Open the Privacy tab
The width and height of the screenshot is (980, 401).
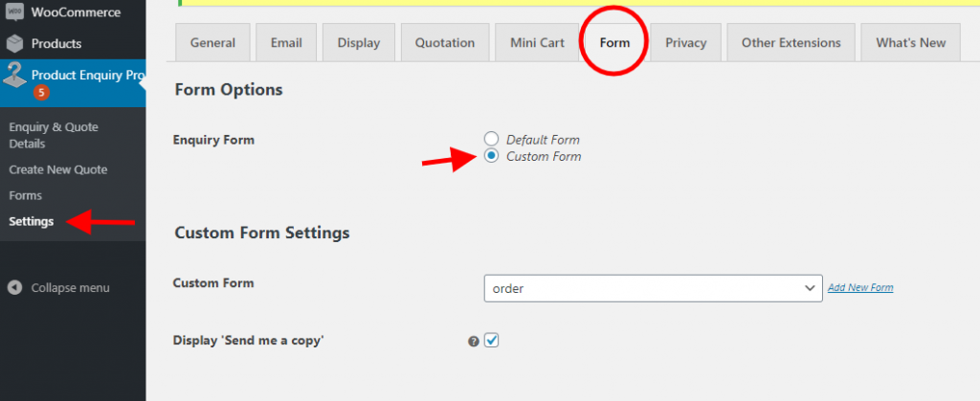[685, 42]
